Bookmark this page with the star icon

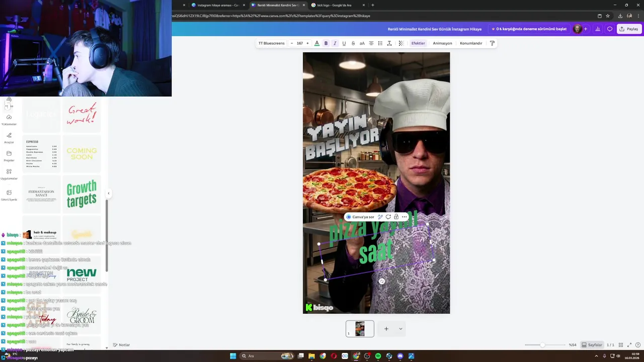coord(608,16)
